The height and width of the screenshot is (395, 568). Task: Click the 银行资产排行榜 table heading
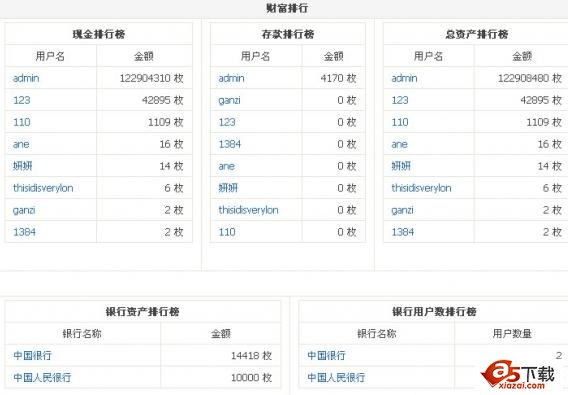pyautogui.click(x=142, y=312)
